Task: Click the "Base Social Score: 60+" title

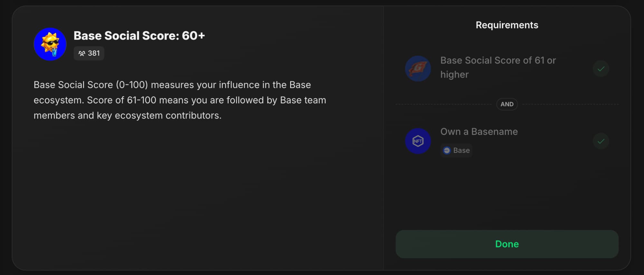Action: click(x=139, y=36)
